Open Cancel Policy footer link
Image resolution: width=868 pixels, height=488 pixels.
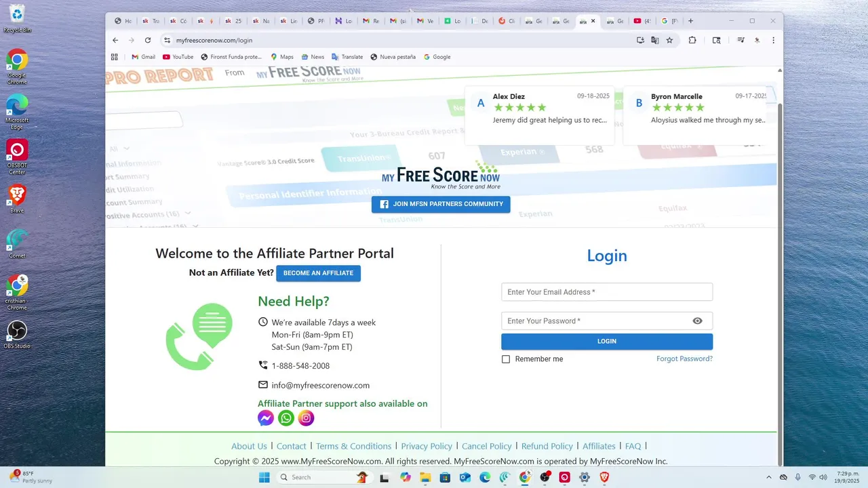(487, 446)
